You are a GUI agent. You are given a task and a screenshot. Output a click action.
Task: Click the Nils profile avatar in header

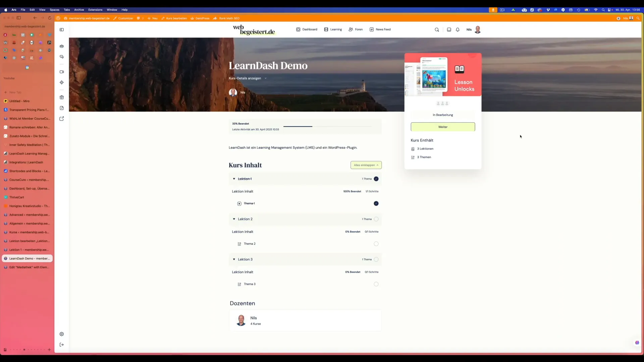478,29
